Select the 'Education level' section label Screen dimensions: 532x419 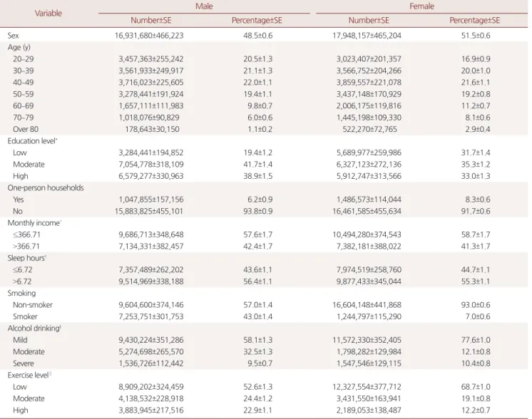click(33, 141)
